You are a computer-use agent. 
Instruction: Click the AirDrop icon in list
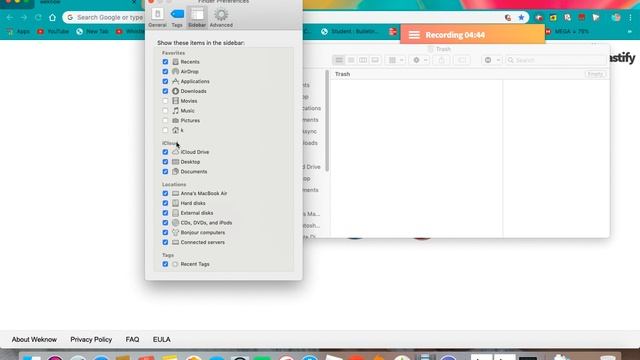176,71
